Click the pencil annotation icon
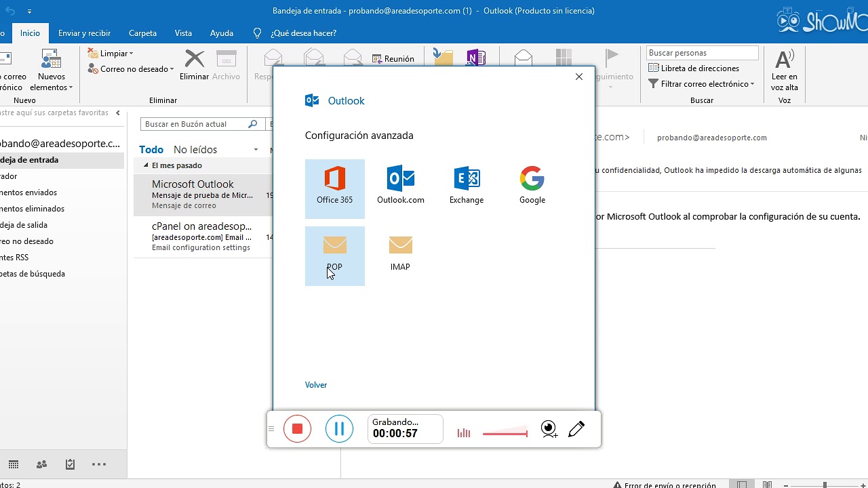Image resolution: width=868 pixels, height=488 pixels. tap(576, 429)
